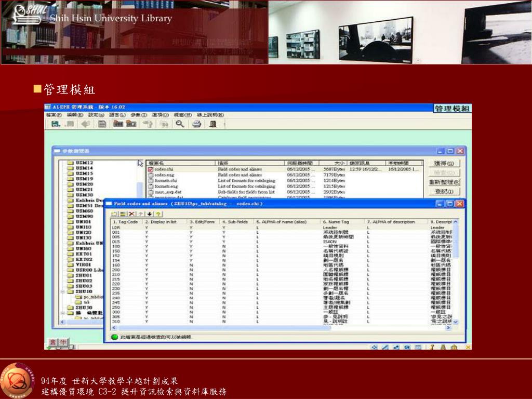Check the marc_exp.dat file checkbox
This screenshot has width=532, height=399.
(151, 192)
